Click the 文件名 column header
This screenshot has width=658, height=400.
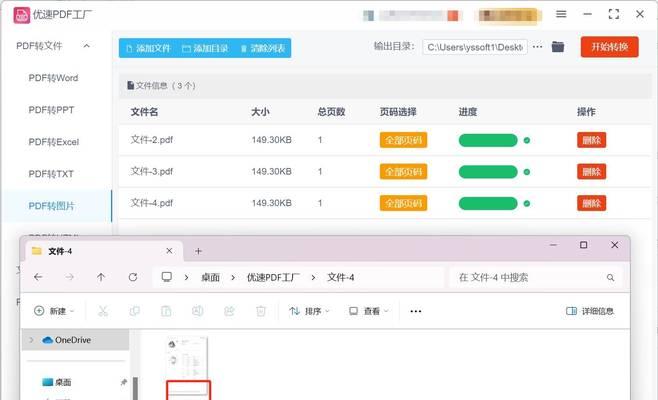[x=144, y=112]
